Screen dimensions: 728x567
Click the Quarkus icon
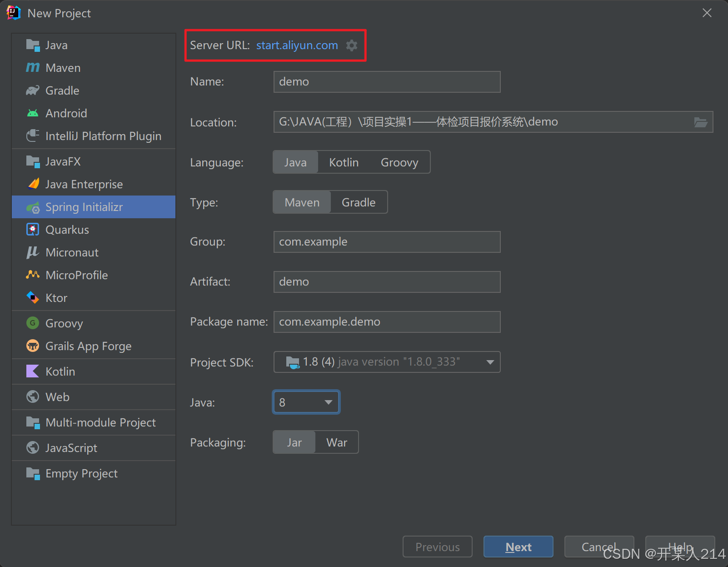pos(33,230)
